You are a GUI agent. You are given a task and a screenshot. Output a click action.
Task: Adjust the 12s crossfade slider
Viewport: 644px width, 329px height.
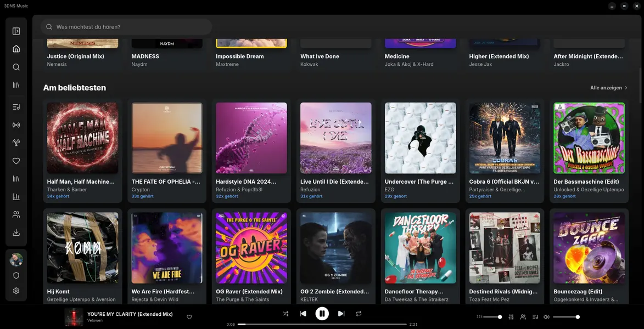(x=492, y=317)
